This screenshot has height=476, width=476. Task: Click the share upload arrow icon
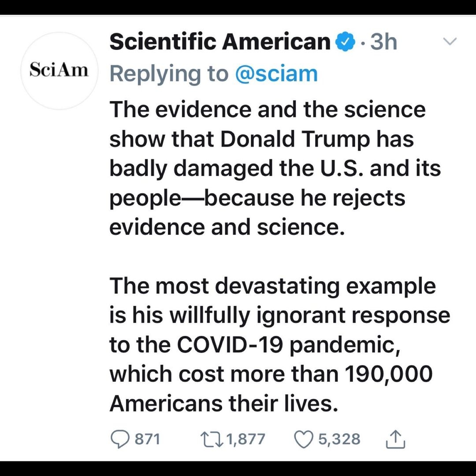click(396, 439)
